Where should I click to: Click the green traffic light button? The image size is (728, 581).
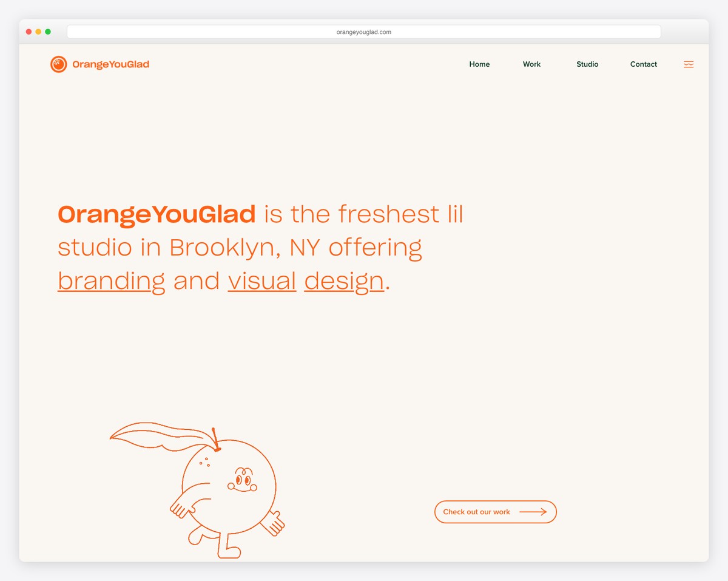click(48, 31)
